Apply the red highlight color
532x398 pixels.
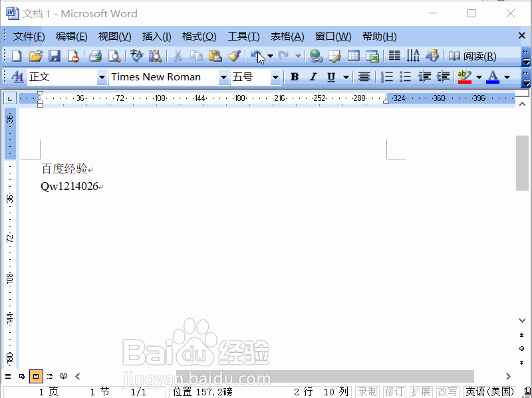[464, 77]
